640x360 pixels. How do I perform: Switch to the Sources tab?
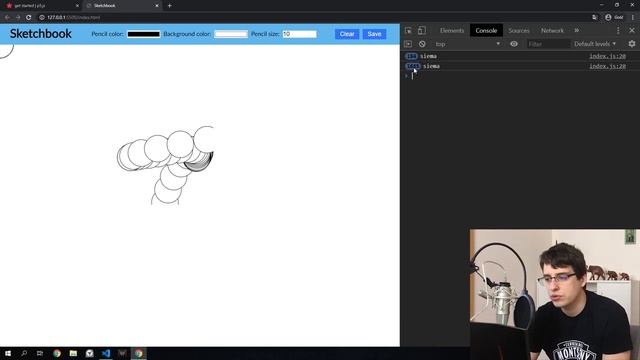click(x=519, y=31)
